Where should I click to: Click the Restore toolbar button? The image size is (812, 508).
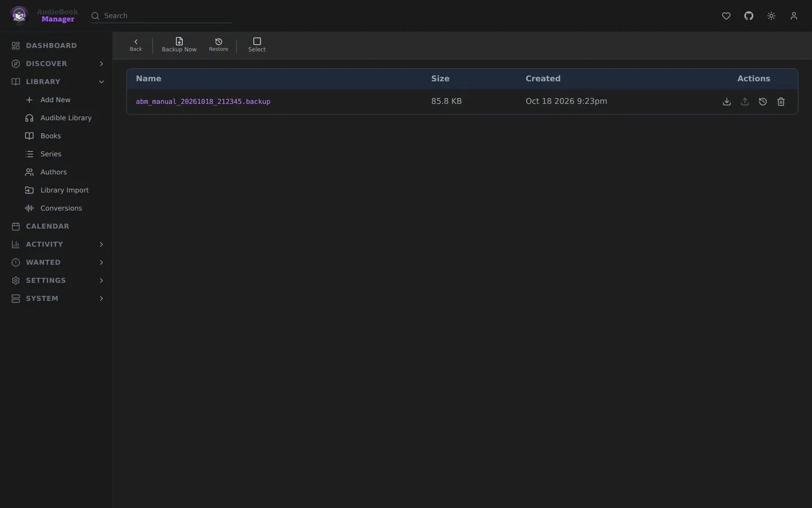coord(219,45)
